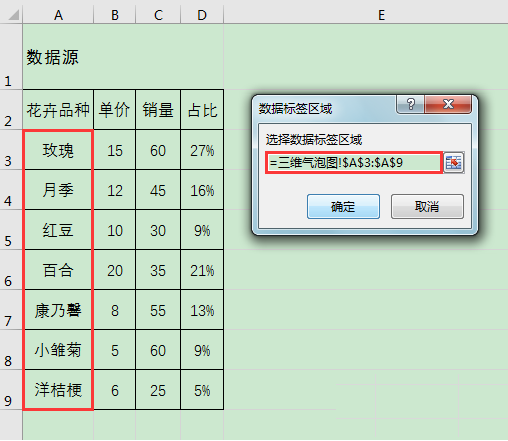Click the 取消 button
508x441 pixels.
tap(427, 207)
